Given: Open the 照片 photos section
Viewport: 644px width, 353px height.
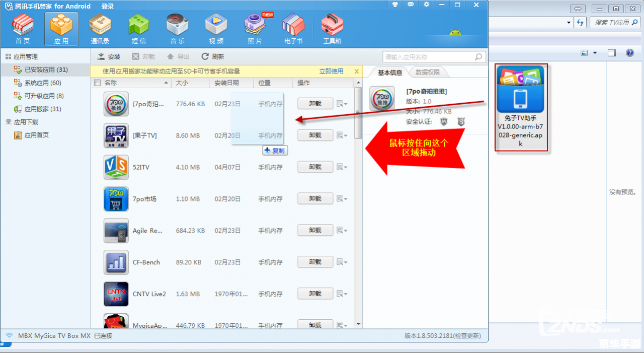Looking at the screenshot, I should [255, 29].
